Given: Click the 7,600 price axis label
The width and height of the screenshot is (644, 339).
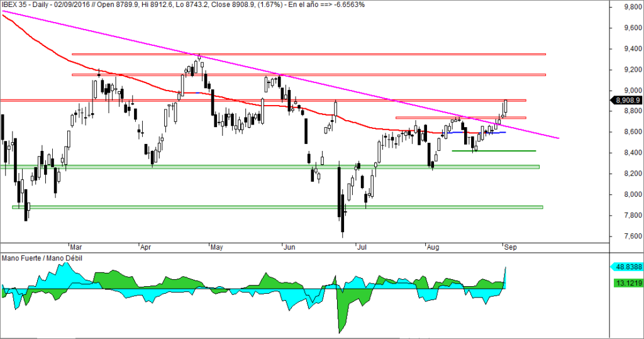Looking at the screenshot, I should click(x=633, y=236).
